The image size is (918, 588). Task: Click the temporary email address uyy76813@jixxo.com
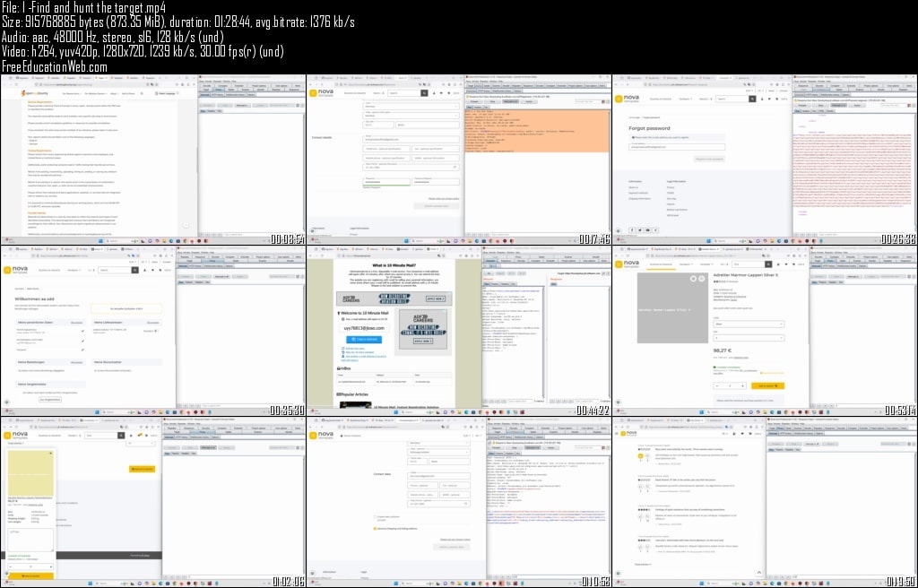click(364, 329)
